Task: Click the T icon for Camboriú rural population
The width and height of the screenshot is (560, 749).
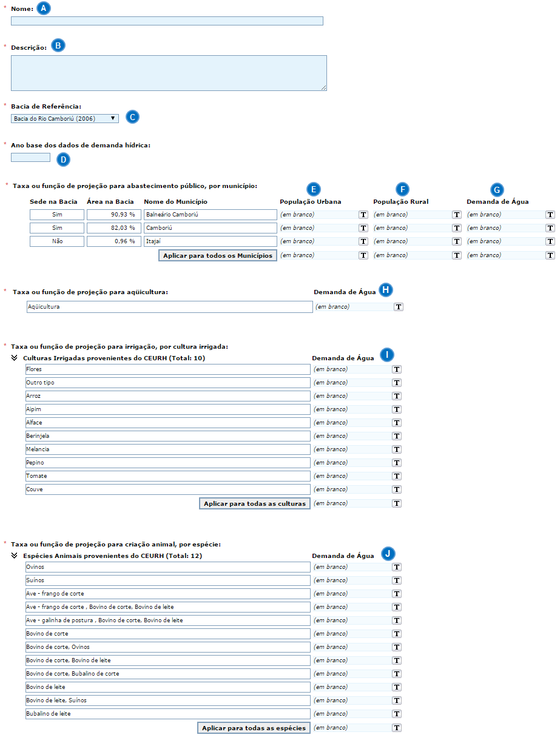Action: 457,228
